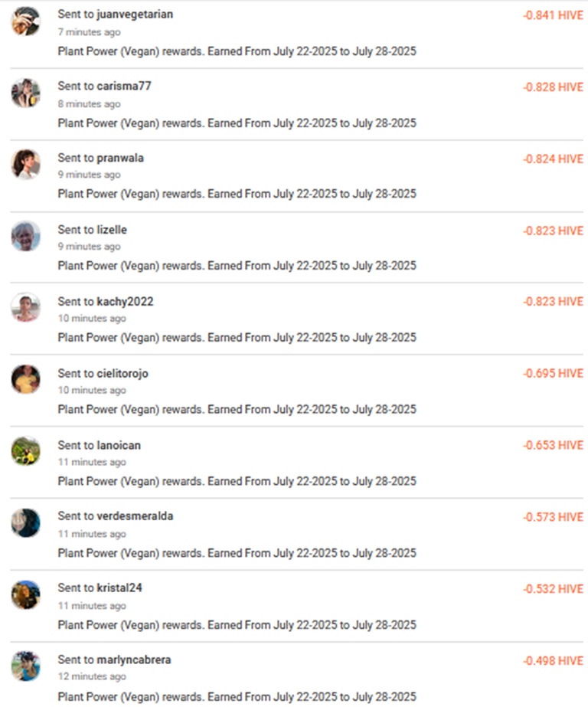Go to lizelle's account link

(x=112, y=230)
